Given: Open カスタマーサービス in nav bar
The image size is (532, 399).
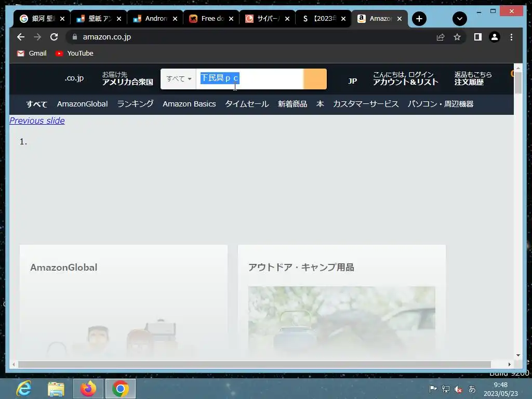Looking at the screenshot, I should (366, 104).
